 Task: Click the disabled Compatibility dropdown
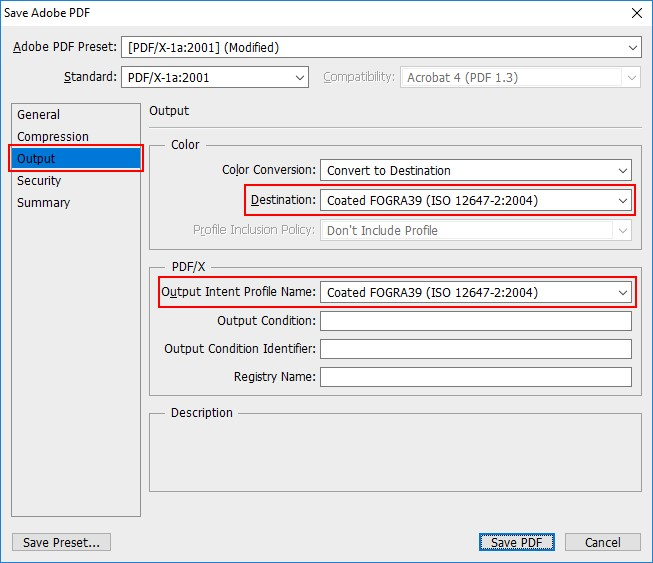[520, 77]
